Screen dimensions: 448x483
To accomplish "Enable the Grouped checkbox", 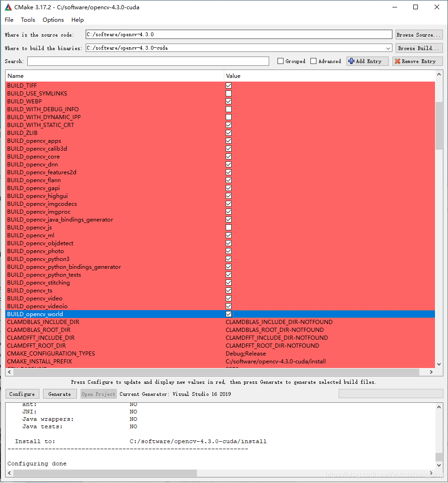I will [x=280, y=61].
